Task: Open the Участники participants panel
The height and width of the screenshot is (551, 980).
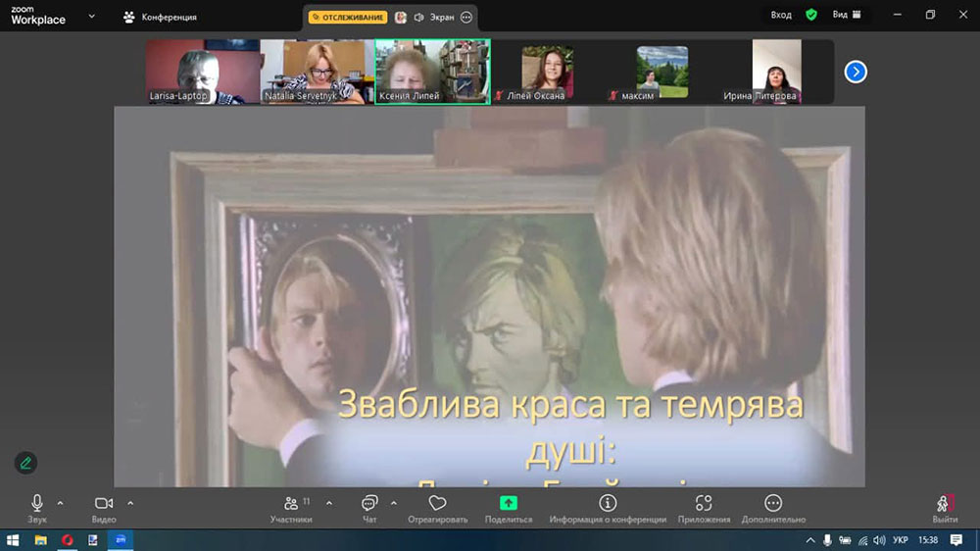Action: pyautogui.click(x=291, y=509)
